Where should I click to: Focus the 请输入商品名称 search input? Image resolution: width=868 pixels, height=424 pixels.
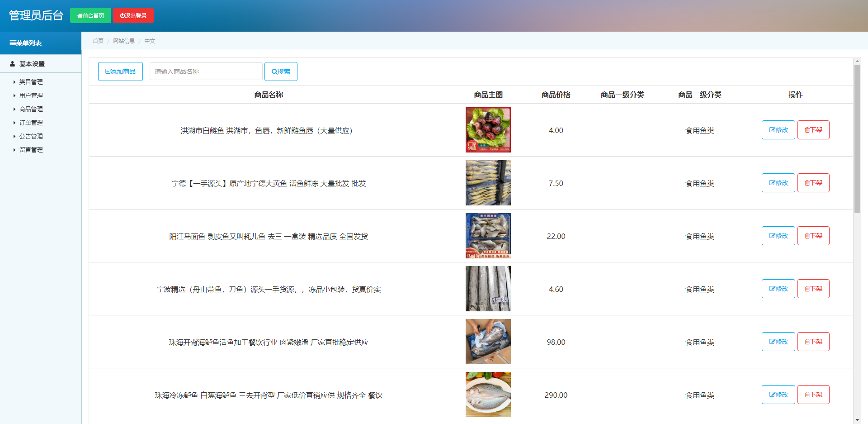coord(206,71)
